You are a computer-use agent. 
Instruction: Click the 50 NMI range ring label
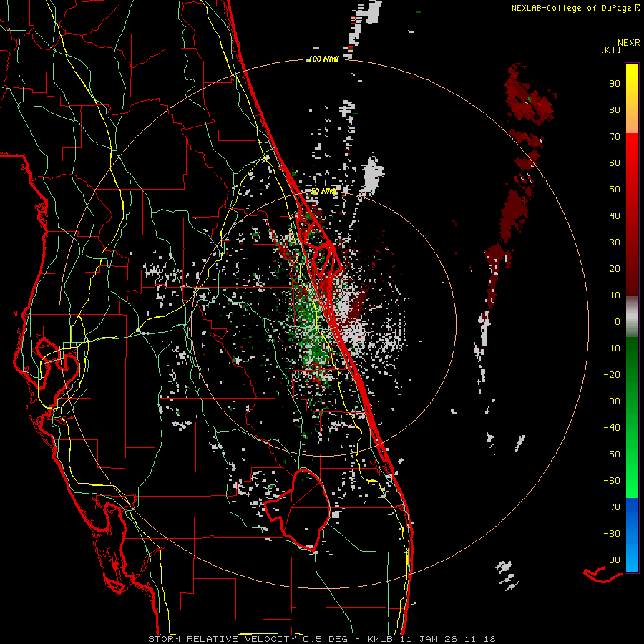pos(324,191)
